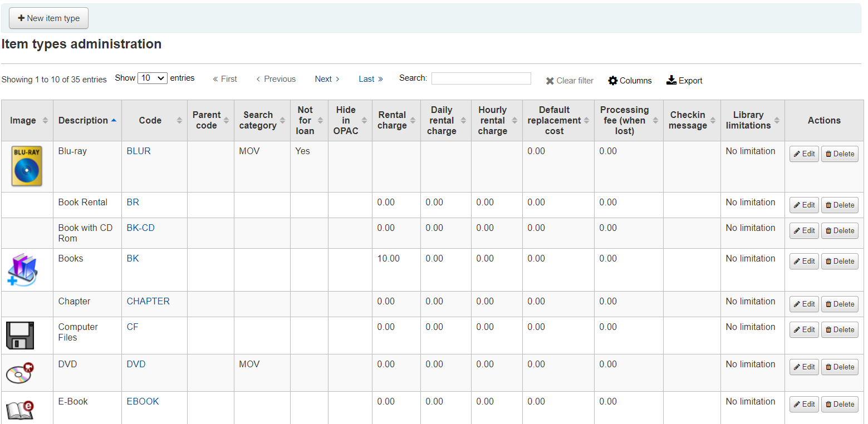Sort by Rental charge column arrows
The height and width of the screenshot is (424, 868).
tap(413, 121)
